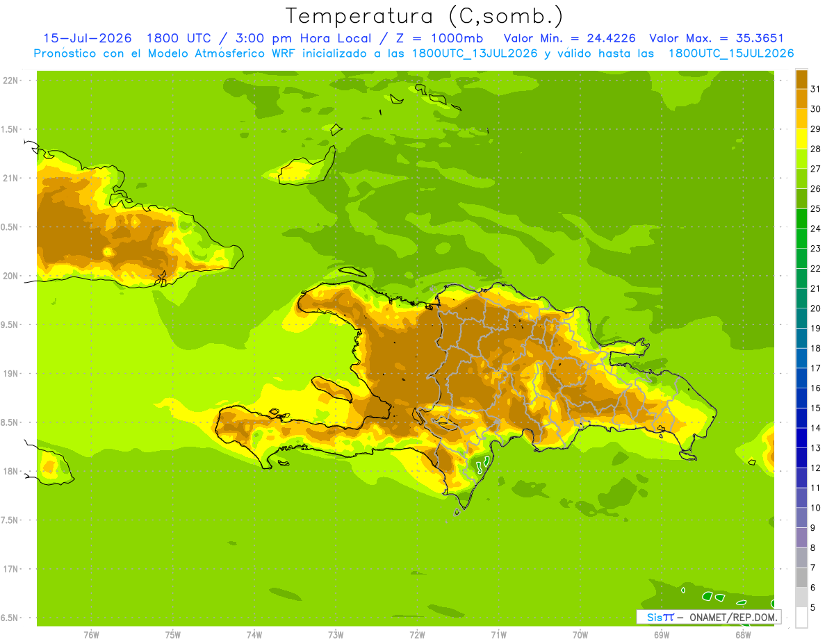
Task: Click the legend number "12"
Action: coord(816,468)
